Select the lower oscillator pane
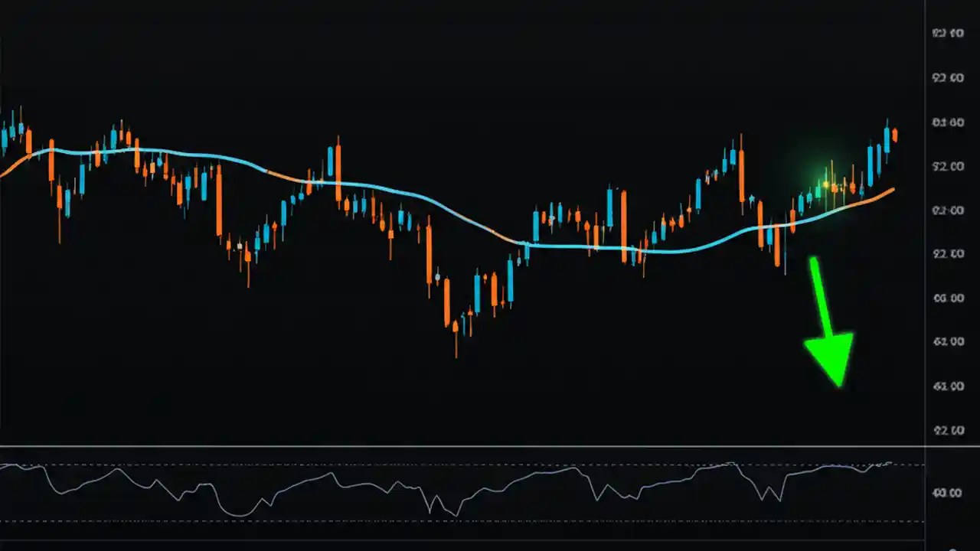 tap(459, 494)
